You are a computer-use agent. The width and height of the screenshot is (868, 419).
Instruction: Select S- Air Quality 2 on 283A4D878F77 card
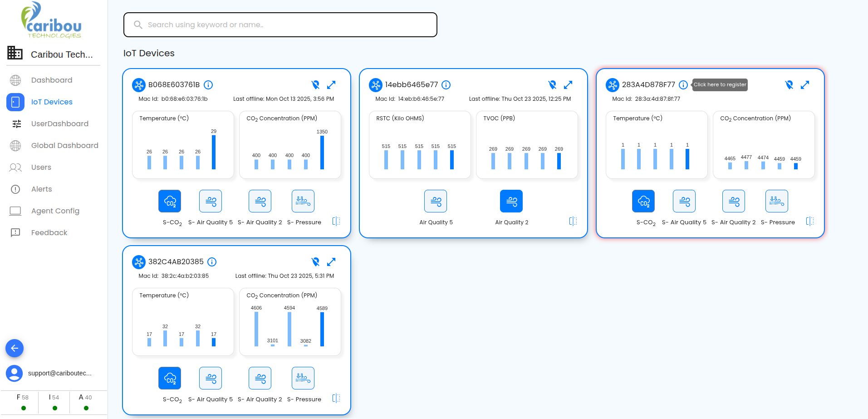click(734, 201)
